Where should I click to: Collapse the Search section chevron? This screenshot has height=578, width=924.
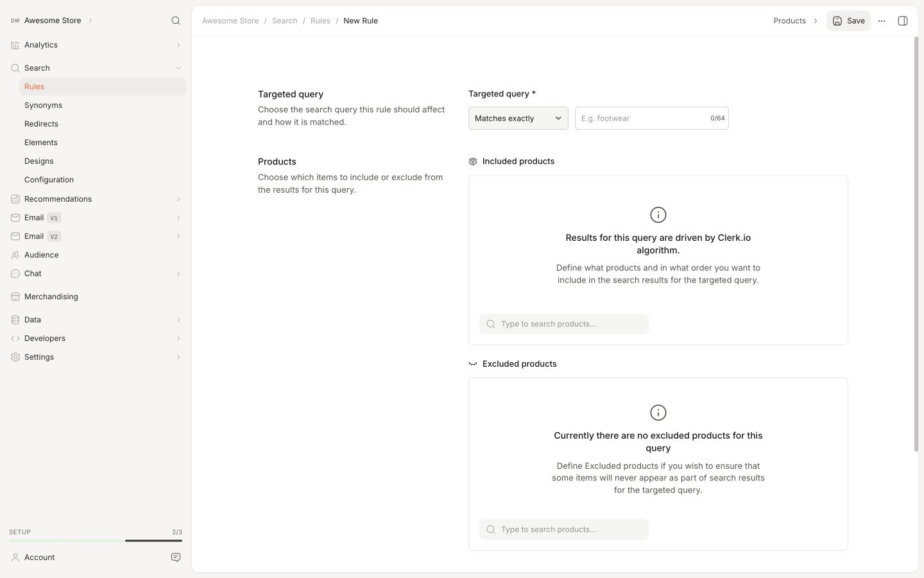(x=178, y=68)
